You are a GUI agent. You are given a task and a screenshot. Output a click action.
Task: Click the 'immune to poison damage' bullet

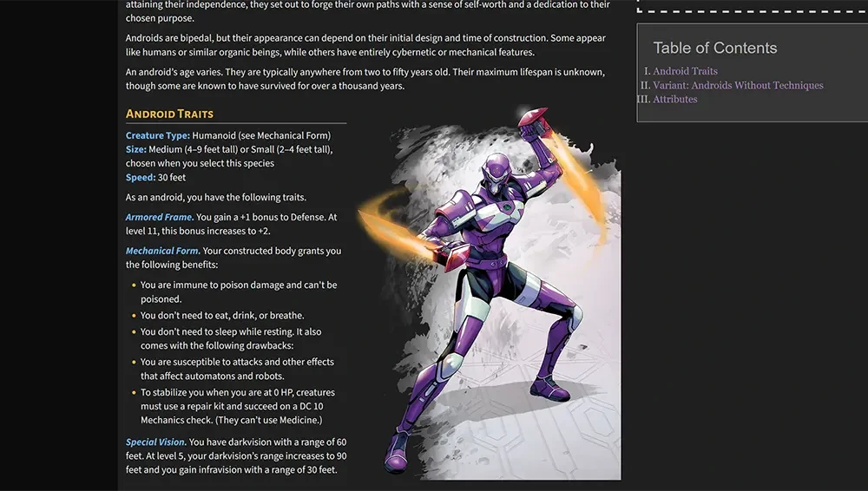pos(239,291)
